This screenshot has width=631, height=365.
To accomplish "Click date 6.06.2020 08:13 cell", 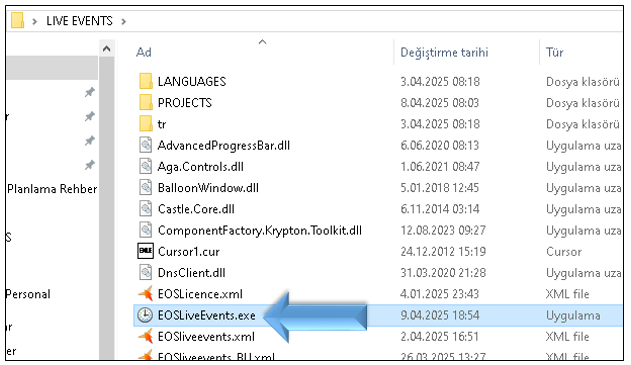I will [440, 145].
